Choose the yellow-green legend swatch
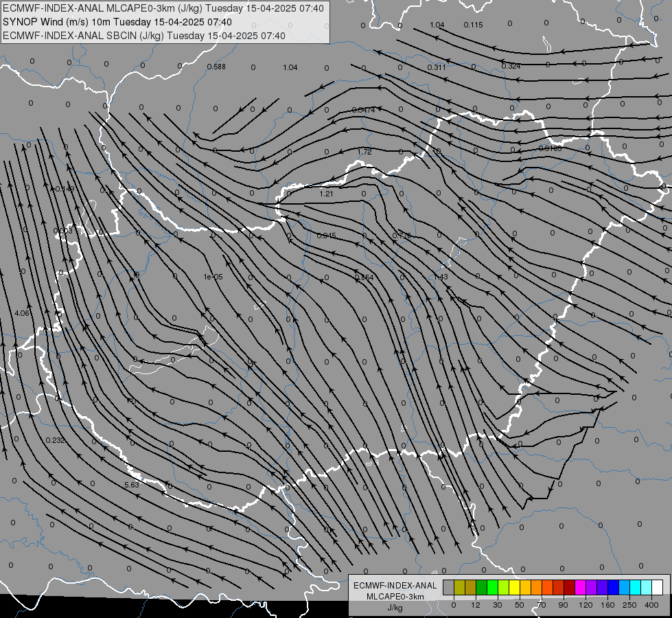The image size is (672, 618). [x=504, y=587]
